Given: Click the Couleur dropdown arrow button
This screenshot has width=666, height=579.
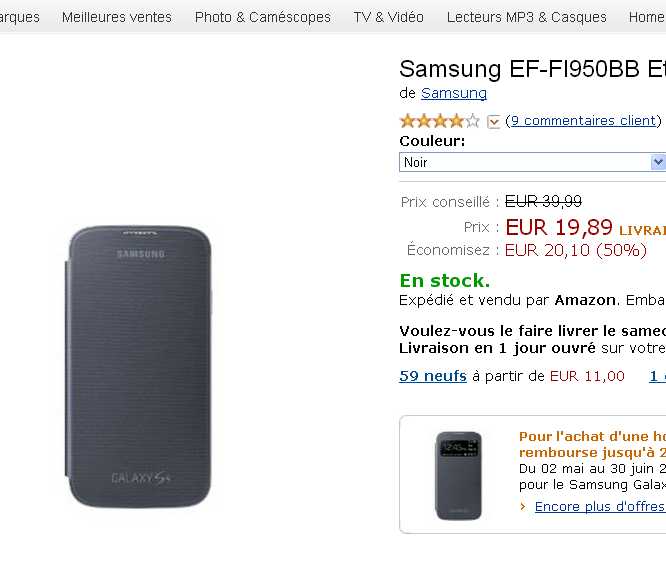Looking at the screenshot, I should click(658, 162).
